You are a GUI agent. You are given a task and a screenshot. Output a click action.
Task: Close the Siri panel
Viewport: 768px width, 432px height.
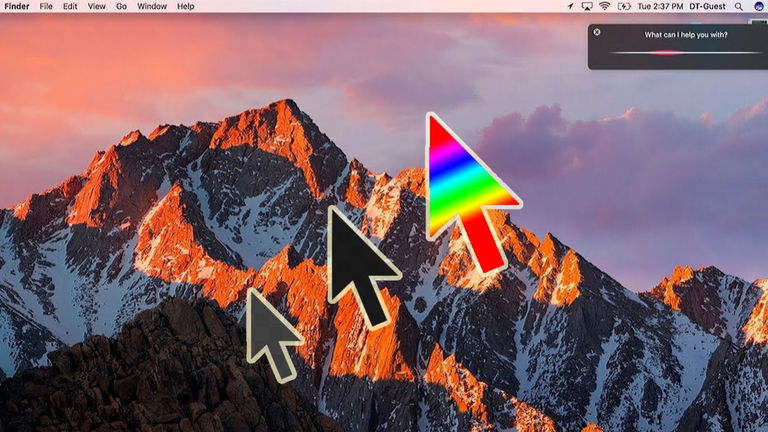pyautogui.click(x=597, y=32)
